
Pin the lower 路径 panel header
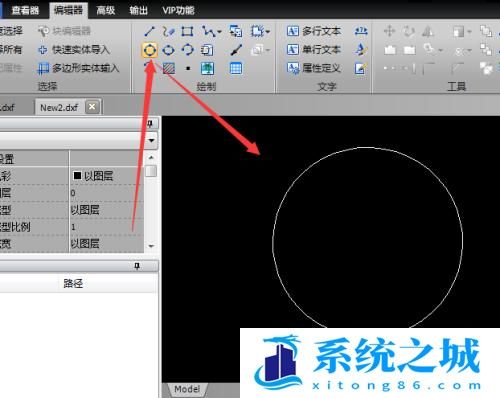click(137, 266)
